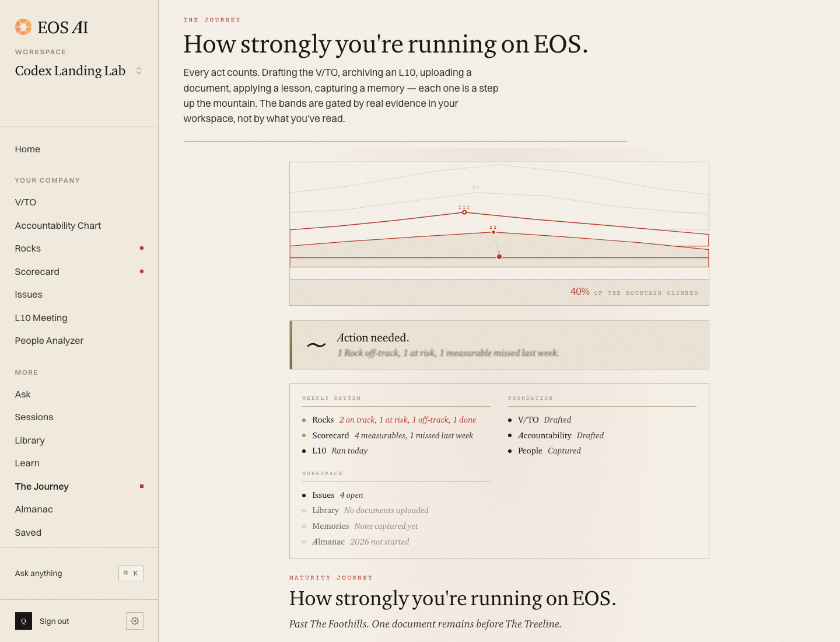Click the red alert dot beside Rocks
This screenshot has width=840, height=642.
(142, 248)
